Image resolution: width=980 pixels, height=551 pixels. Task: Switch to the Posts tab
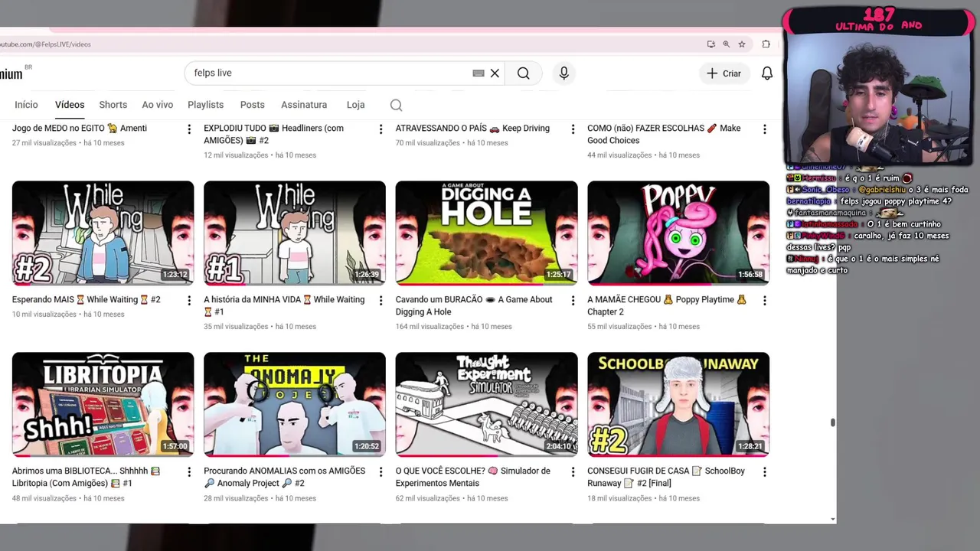(x=252, y=105)
